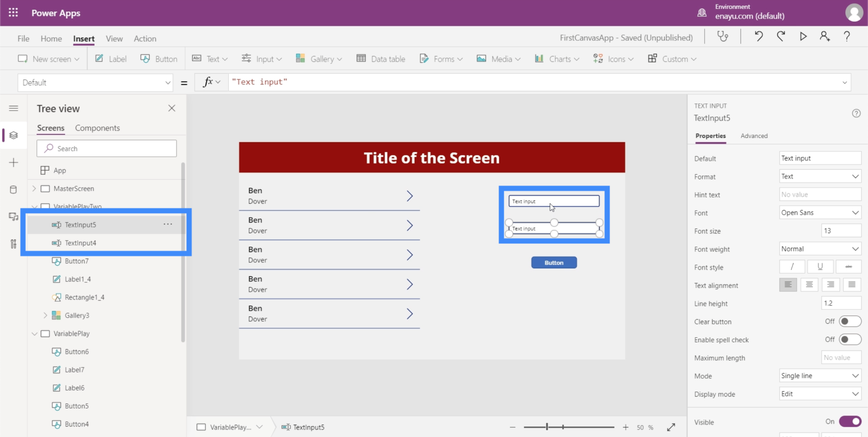Toggle the Visible switch off

click(850, 421)
